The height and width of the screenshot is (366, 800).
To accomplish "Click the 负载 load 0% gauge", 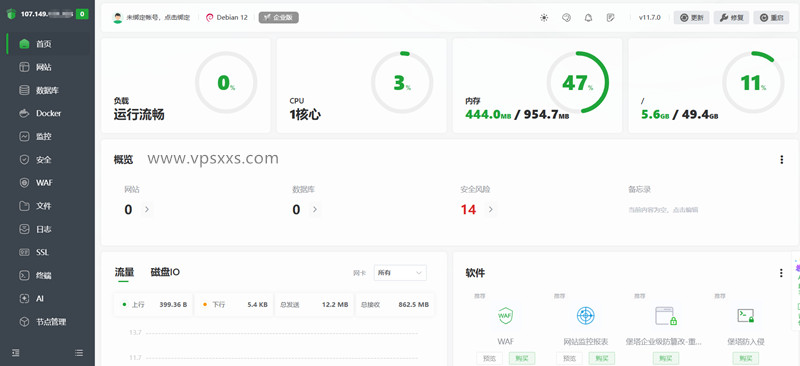I will pyautogui.click(x=226, y=82).
